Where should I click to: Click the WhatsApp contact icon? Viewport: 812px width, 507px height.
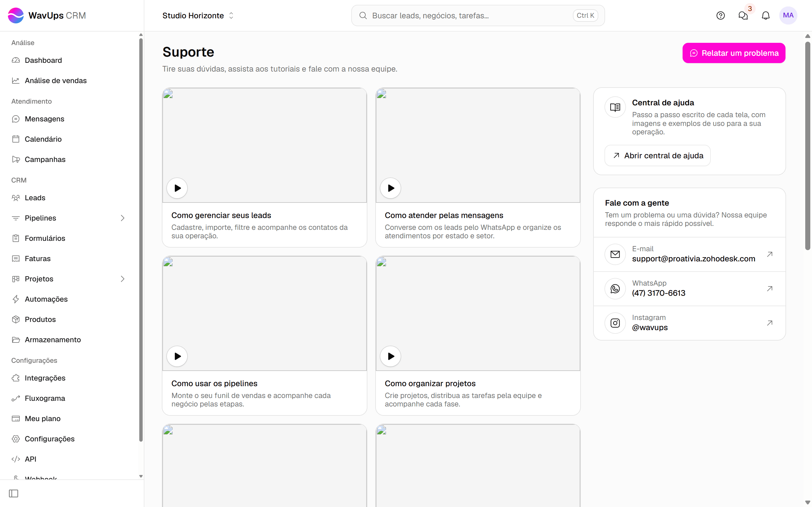tap(615, 289)
